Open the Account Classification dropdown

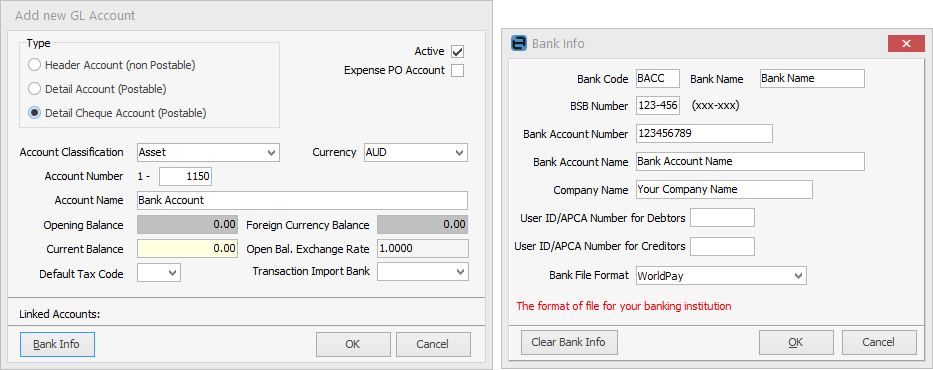(208, 152)
